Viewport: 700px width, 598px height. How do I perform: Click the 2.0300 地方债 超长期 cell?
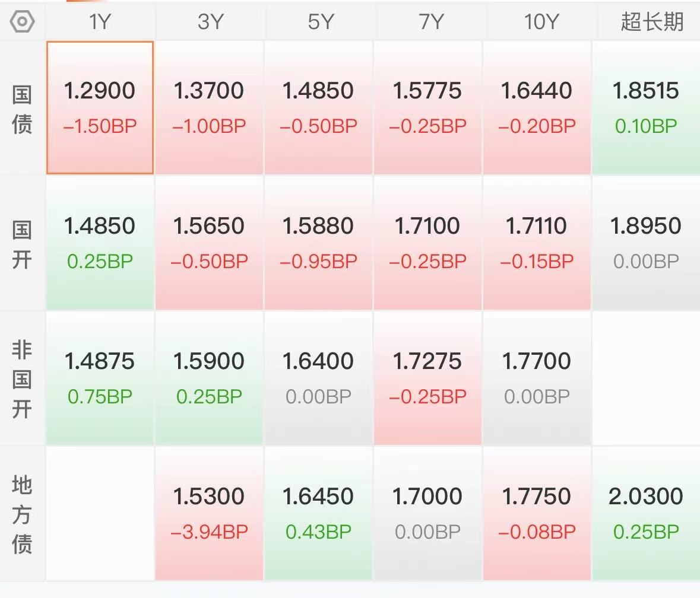tap(646, 513)
